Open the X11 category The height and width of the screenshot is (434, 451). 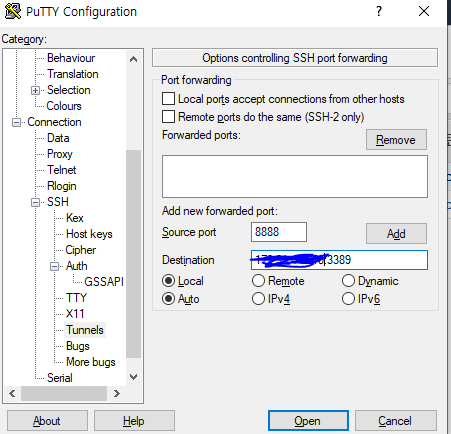click(x=75, y=314)
